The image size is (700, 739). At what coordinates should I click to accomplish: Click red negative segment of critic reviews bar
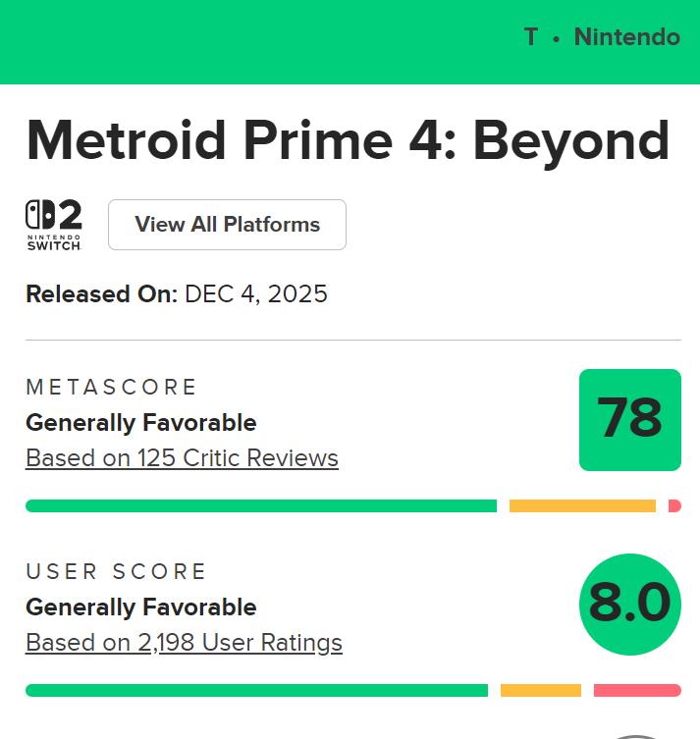point(674,506)
